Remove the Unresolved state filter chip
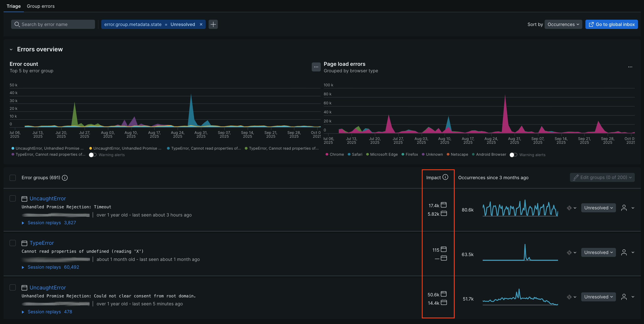Image resolution: width=644 pixels, height=324 pixels. 201,24
